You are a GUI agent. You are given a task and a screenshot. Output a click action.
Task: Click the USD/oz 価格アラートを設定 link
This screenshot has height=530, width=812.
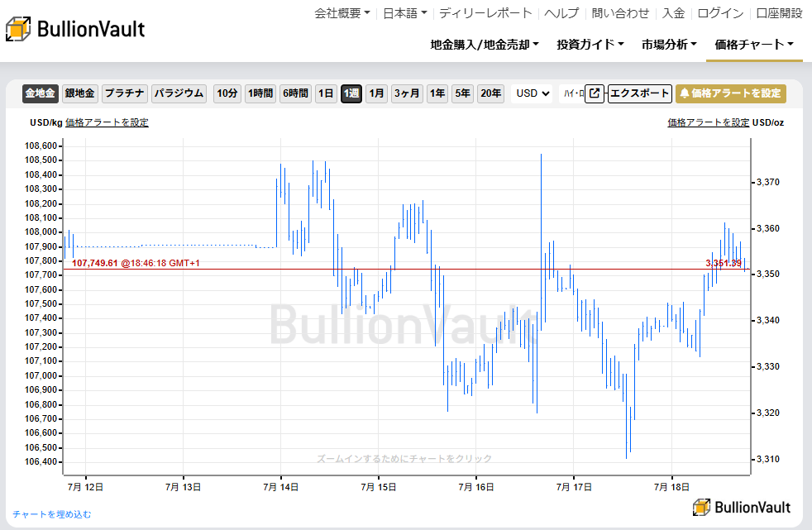(709, 122)
